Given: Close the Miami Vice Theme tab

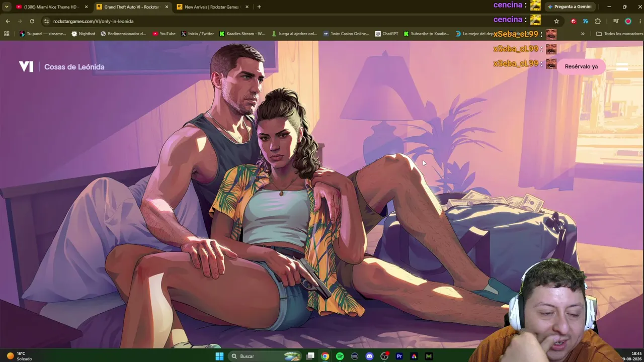Looking at the screenshot, I should (86, 7).
